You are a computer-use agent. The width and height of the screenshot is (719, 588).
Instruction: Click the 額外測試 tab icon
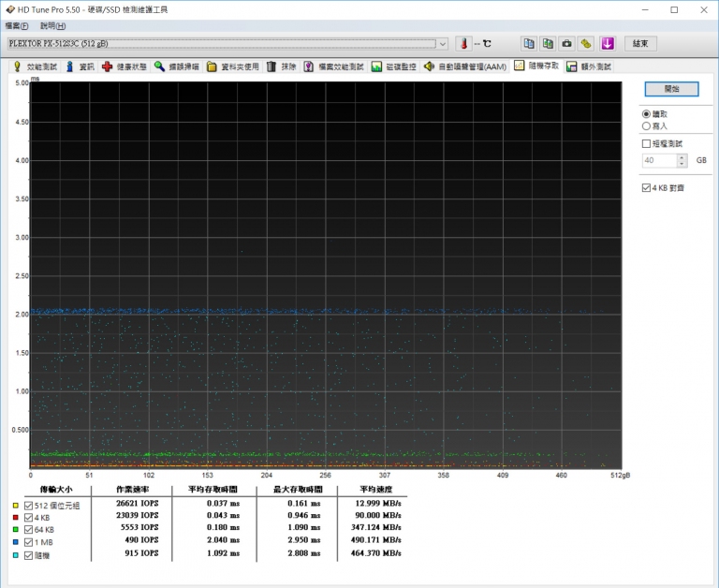[x=571, y=66]
